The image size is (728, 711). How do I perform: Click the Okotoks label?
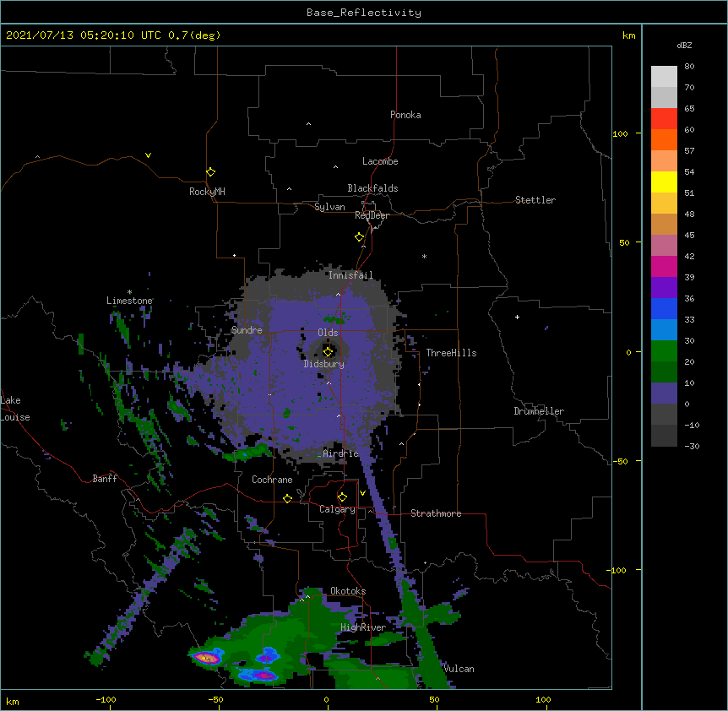point(348,591)
